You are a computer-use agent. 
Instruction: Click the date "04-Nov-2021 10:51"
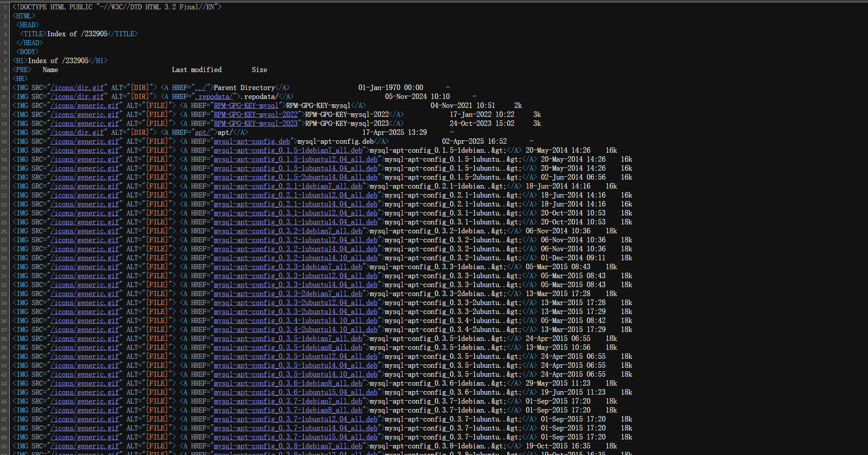[463, 106]
